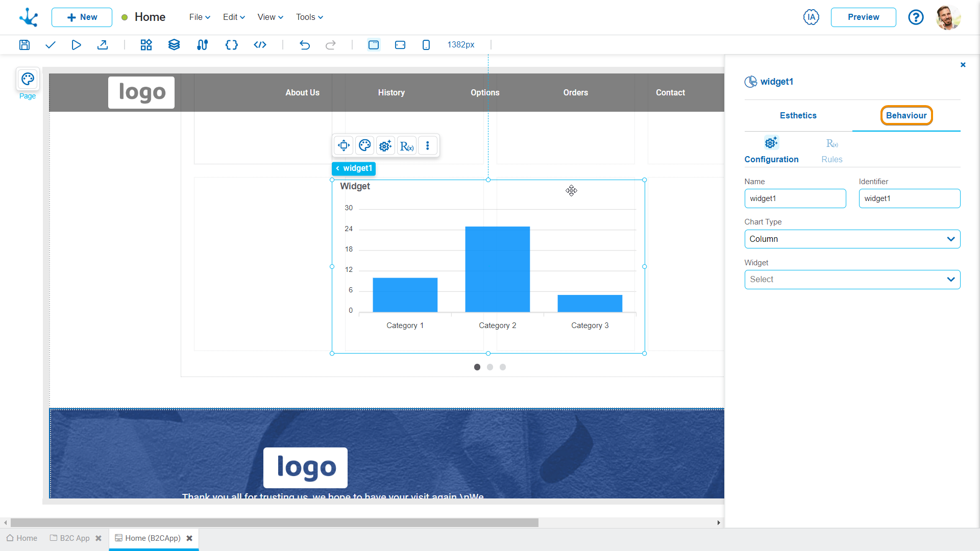Expand the more options menu in widget toolbar

427,145
